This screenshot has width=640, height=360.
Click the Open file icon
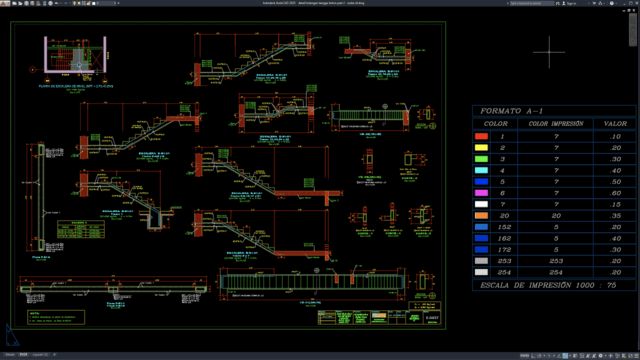[x=20, y=3]
